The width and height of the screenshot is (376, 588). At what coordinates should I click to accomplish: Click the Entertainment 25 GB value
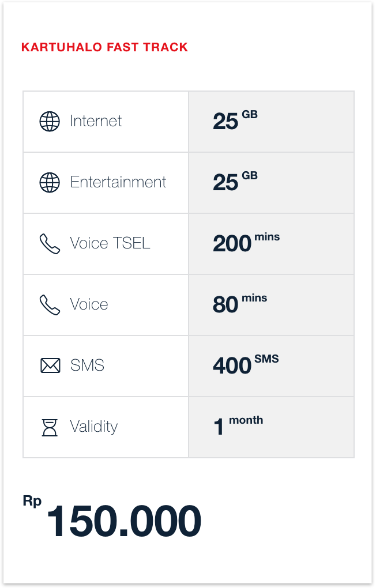click(x=235, y=181)
